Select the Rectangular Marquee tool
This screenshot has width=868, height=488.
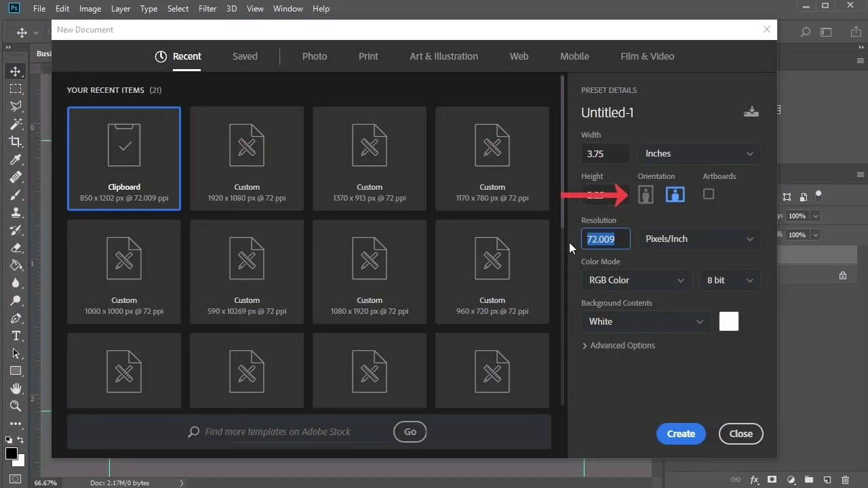click(15, 89)
